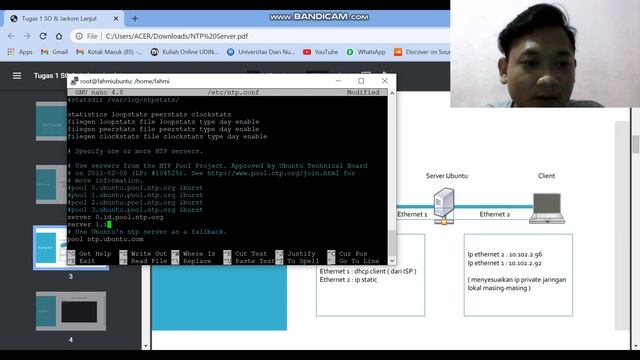This screenshot has height=360, width=640.
Task: Toggle the PDF viewer sidebar menu
Action: tap(17, 76)
